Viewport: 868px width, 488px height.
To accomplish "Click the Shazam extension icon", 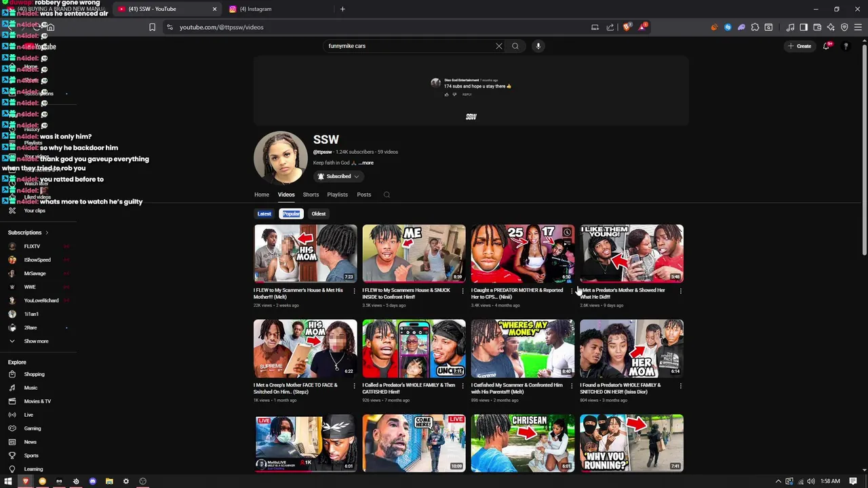I will [728, 27].
